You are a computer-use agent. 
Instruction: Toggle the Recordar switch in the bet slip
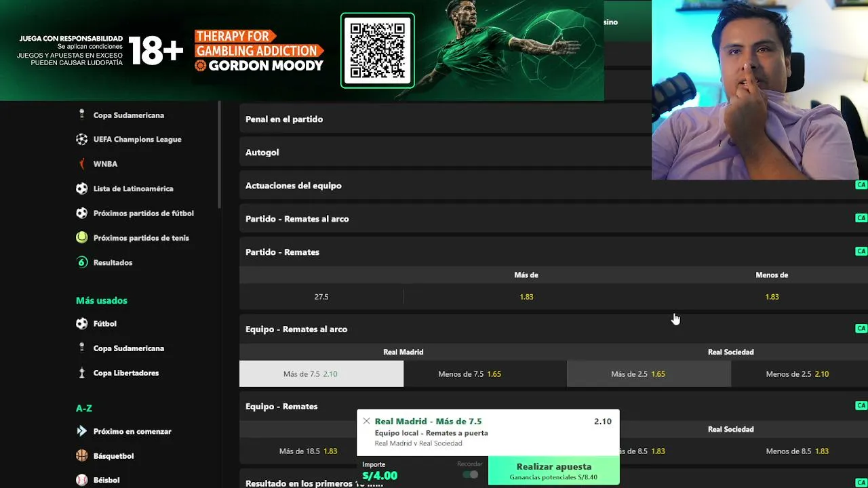(x=470, y=474)
